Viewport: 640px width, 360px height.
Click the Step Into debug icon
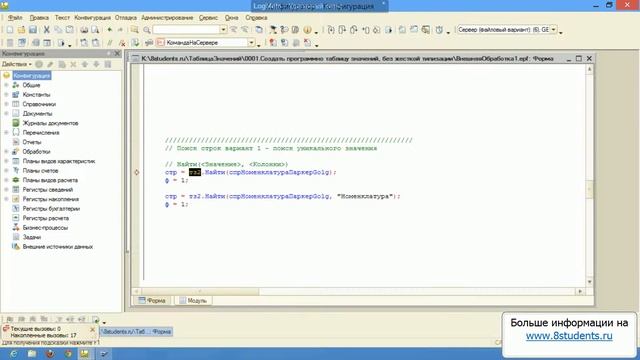coord(331,30)
